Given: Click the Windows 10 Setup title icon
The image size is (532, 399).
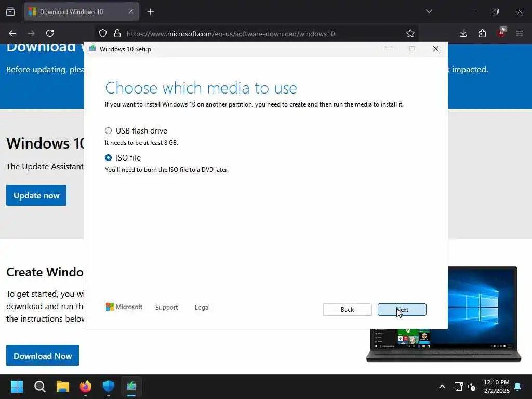Looking at the screenshot, I should tap(92, 49).
